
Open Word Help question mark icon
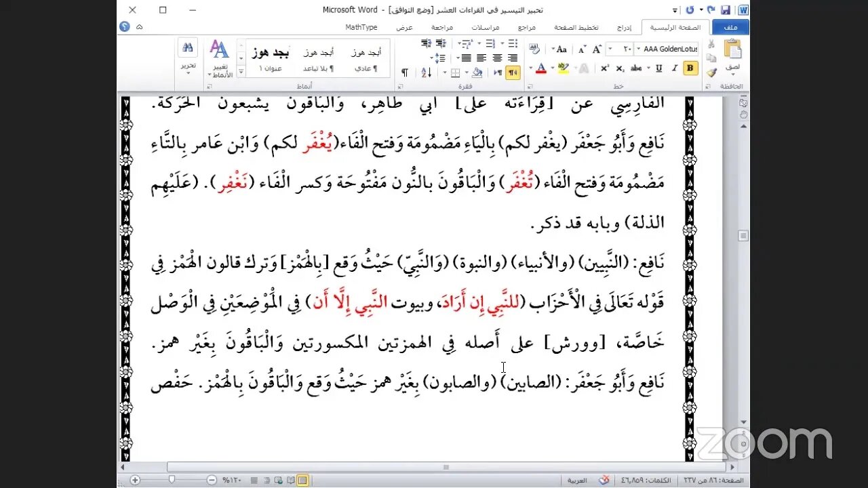(125, 26)
